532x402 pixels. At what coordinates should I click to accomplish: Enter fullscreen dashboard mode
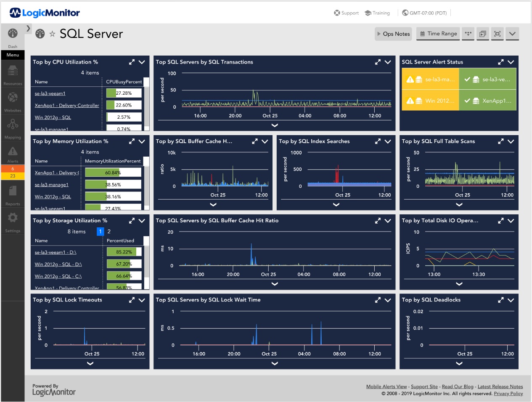pyautogui.click(x=498, y=34)
